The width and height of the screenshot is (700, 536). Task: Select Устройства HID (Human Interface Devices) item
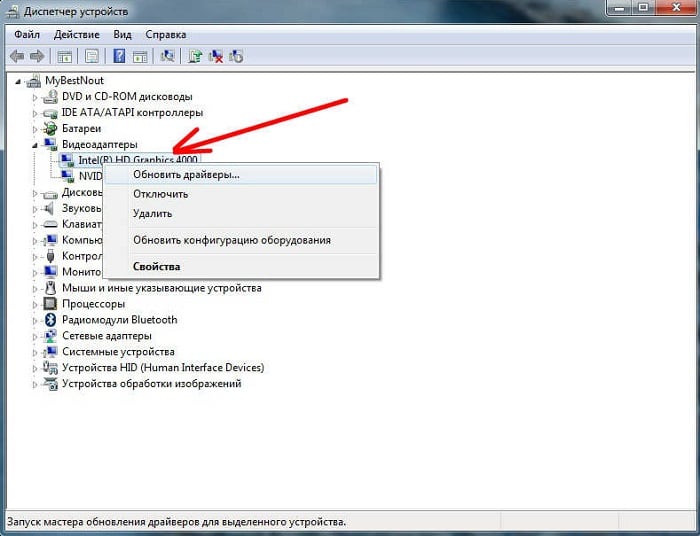pos(162,368)
